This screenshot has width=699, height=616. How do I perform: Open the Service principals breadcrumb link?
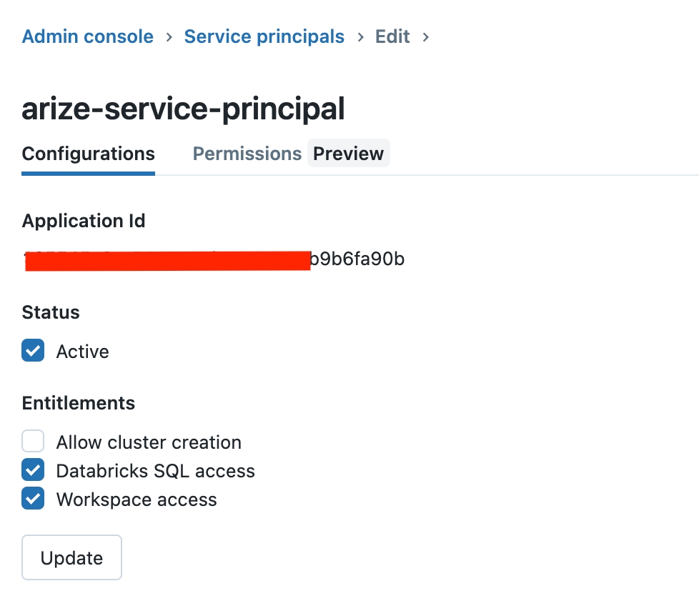pyautogui.click(x=264, y=36)
